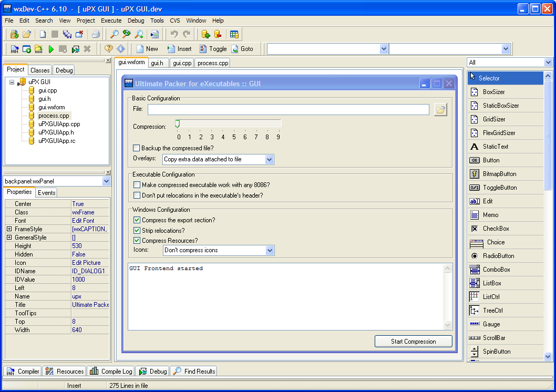Viewport: 556px width, 392px height.
Task: Click the Insert toolbar button
Action: (179, 49)
